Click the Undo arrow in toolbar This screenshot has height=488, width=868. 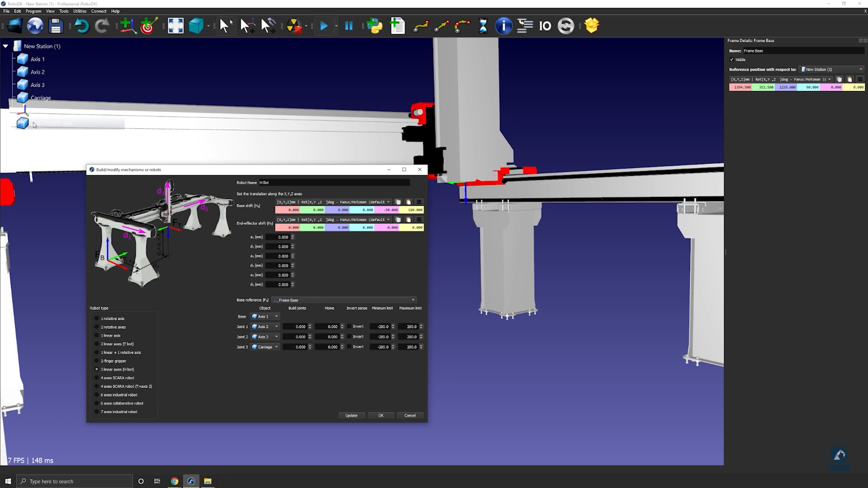[81, 26]
